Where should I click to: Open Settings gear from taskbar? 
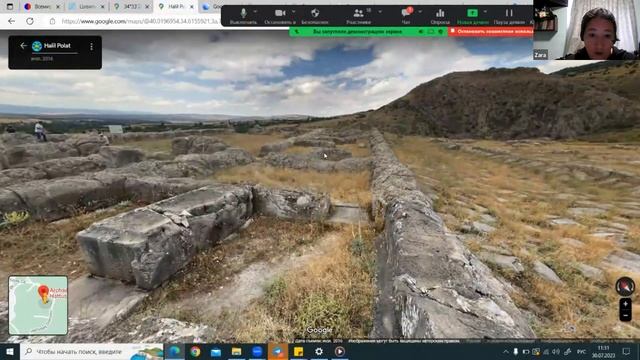319,351
